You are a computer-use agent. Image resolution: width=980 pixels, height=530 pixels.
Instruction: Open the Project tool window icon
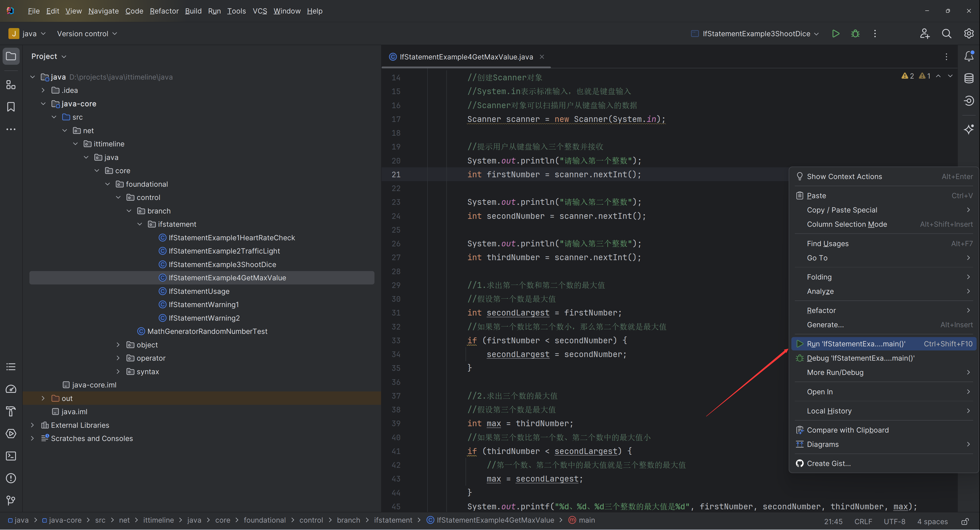click(11, 56)
